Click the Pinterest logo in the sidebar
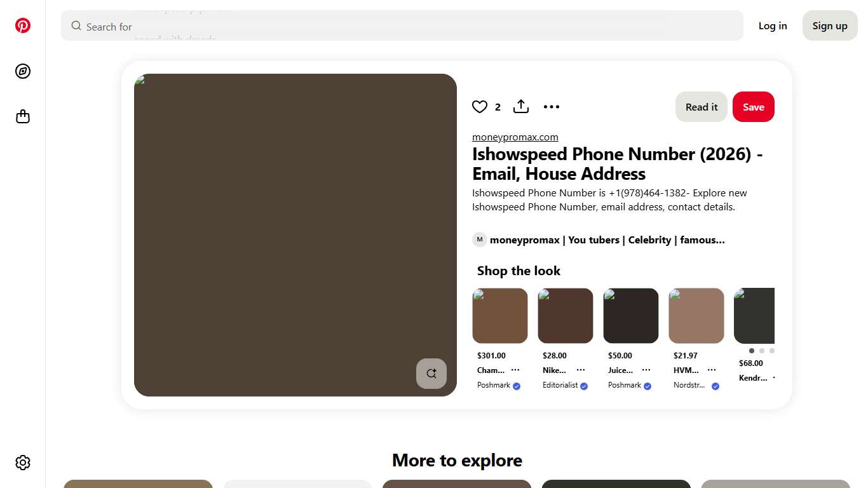The height and width of the screenshot is (488, 868). 23,25
